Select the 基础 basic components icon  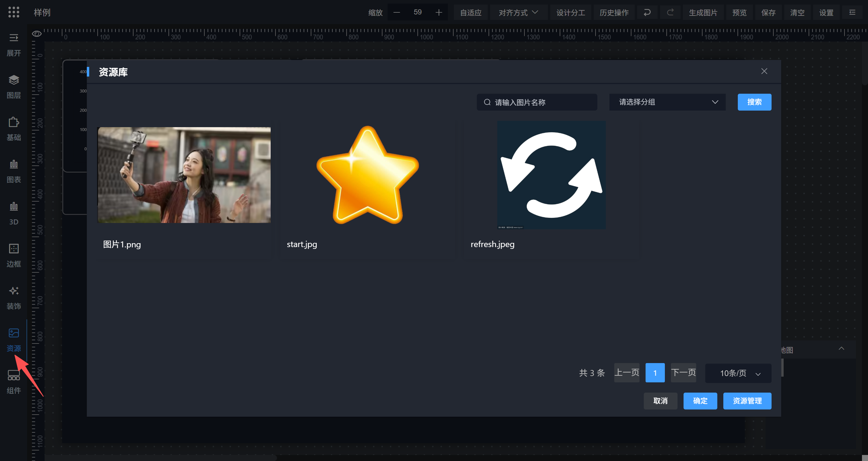click(x=14, y=122)
